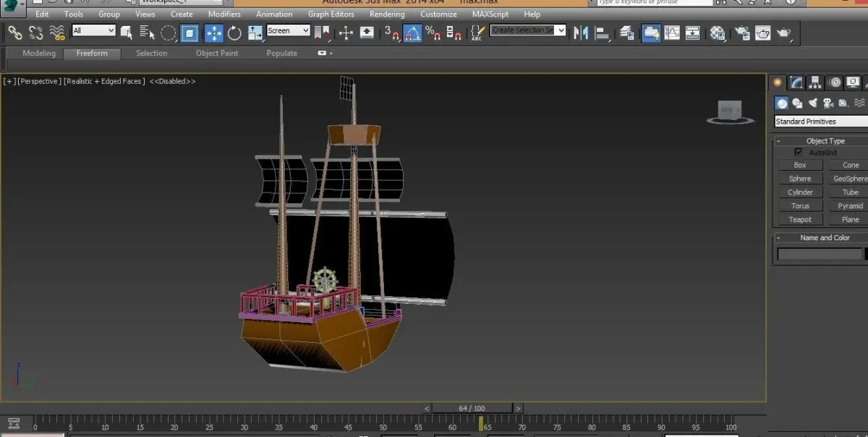
Task: Open the MAXScript menu
Action: coord(490,14)
